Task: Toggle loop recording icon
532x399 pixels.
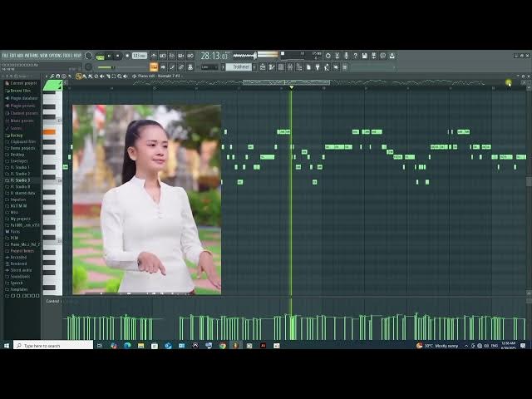Action: (190, 56)
